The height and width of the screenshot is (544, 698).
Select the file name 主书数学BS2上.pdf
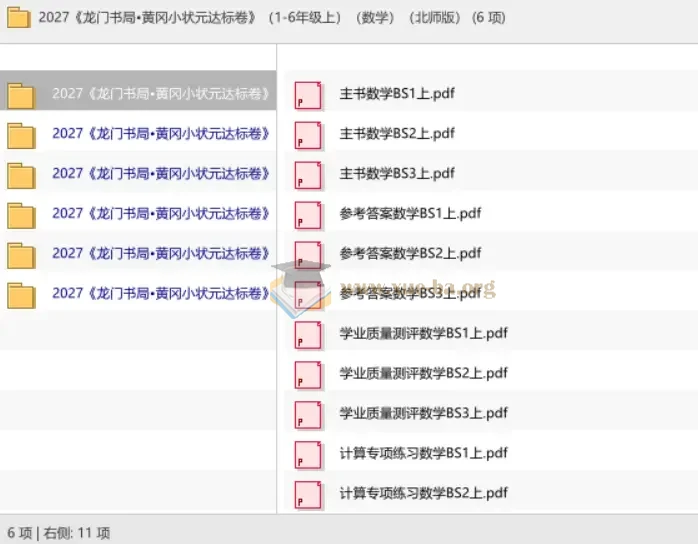(x=397, y=134)
